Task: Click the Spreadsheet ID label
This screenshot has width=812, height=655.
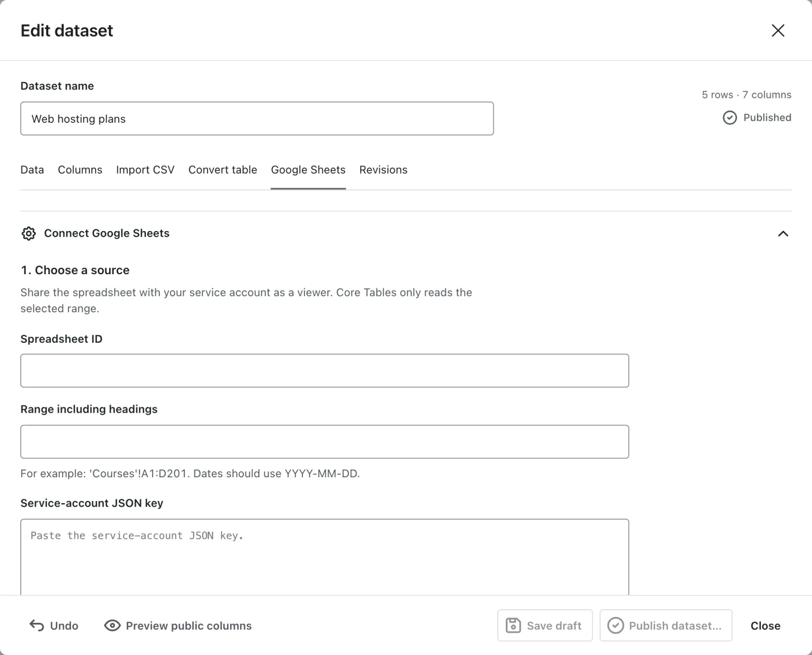Action: click(61, 339)
